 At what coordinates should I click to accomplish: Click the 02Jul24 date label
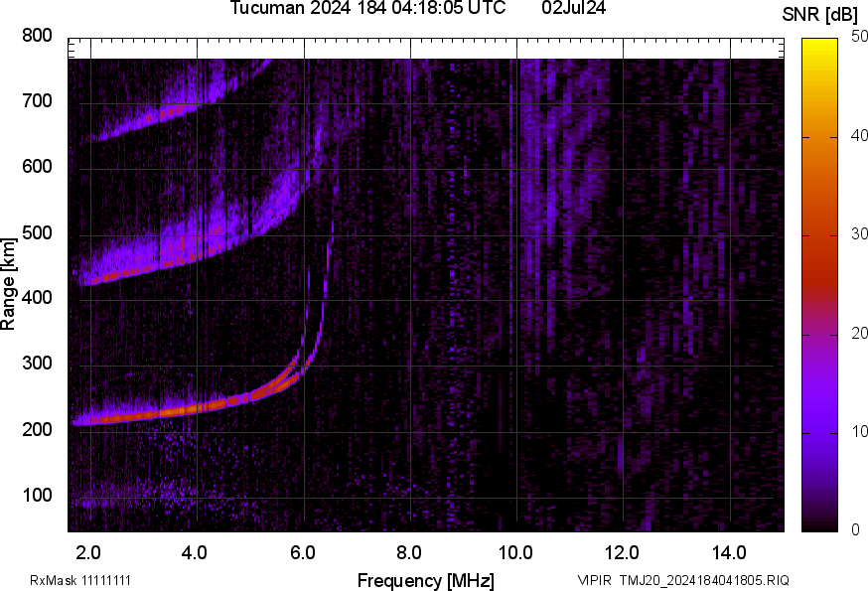point(574,9)
